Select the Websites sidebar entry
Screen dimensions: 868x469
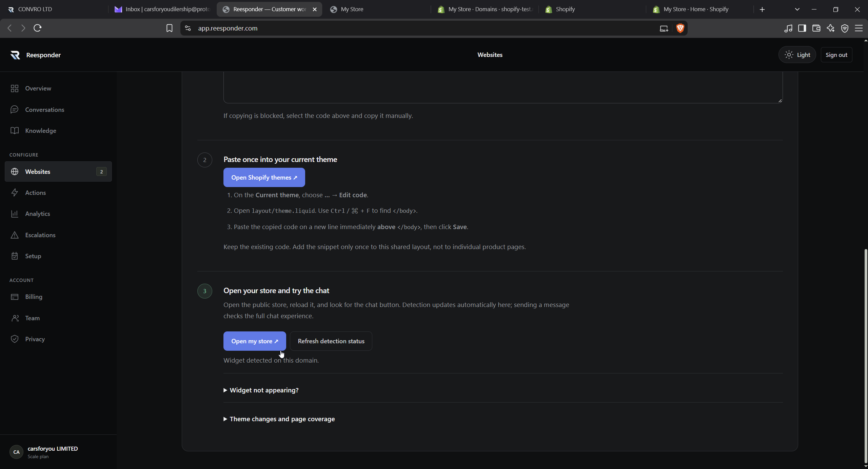[58, 171]
